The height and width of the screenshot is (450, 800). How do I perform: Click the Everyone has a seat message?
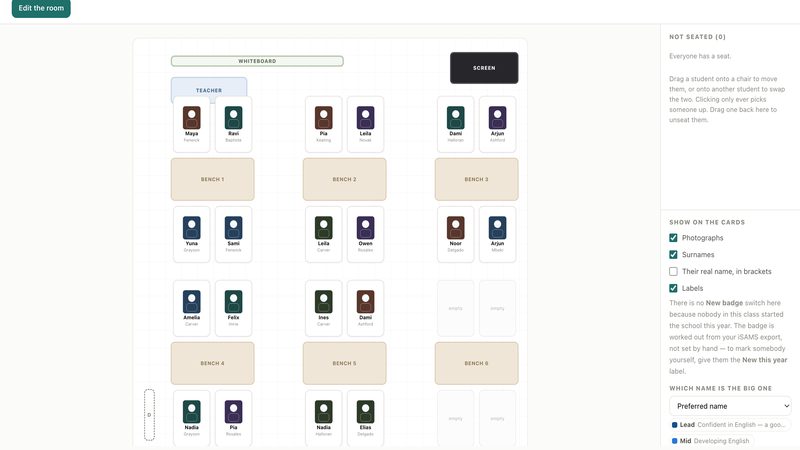(699, 56)
